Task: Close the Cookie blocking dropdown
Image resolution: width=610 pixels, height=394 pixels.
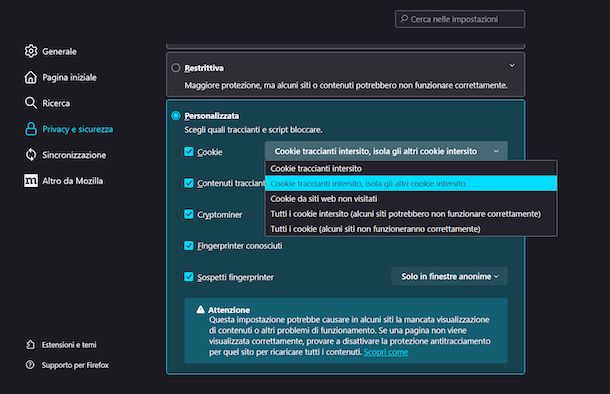Action: 386,151
